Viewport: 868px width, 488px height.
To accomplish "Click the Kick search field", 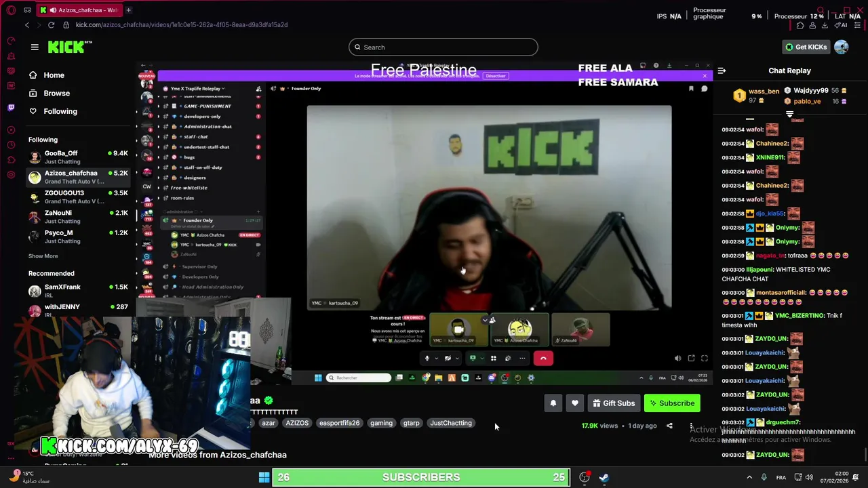I will pos(443,47).
